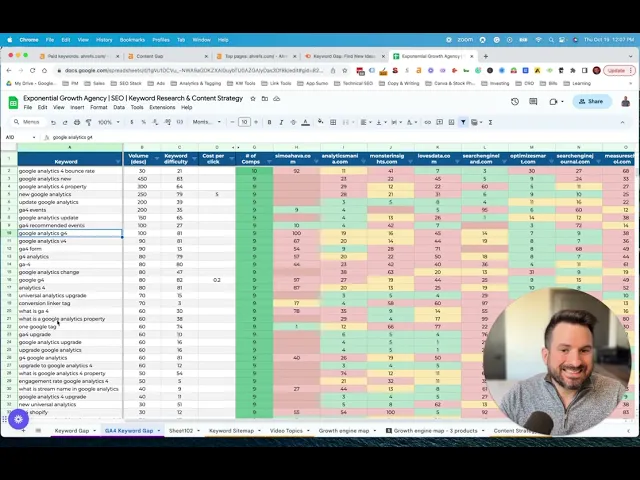Click the Print icon
Screen dimensions: 640x480
[x=77, y=122]
